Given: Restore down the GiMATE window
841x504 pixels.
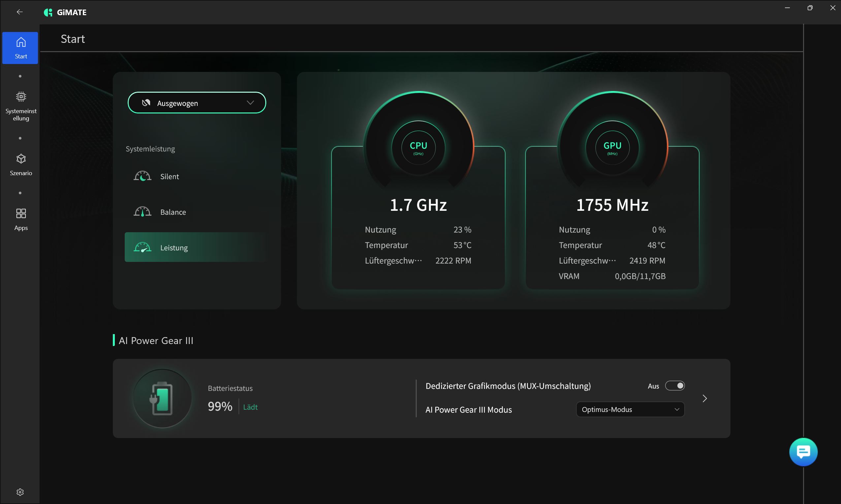Looking at the screenshot, I should coord(810,8).
